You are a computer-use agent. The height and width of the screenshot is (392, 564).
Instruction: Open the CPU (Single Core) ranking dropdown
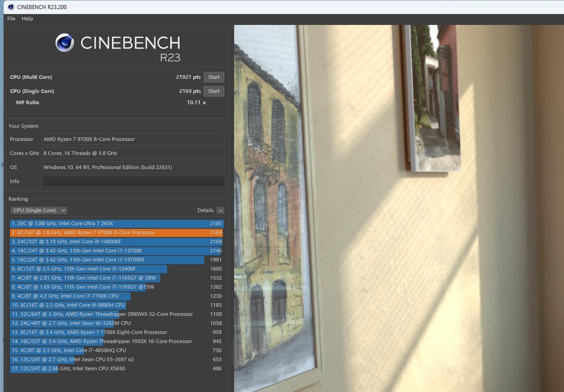tap(39, 210)
